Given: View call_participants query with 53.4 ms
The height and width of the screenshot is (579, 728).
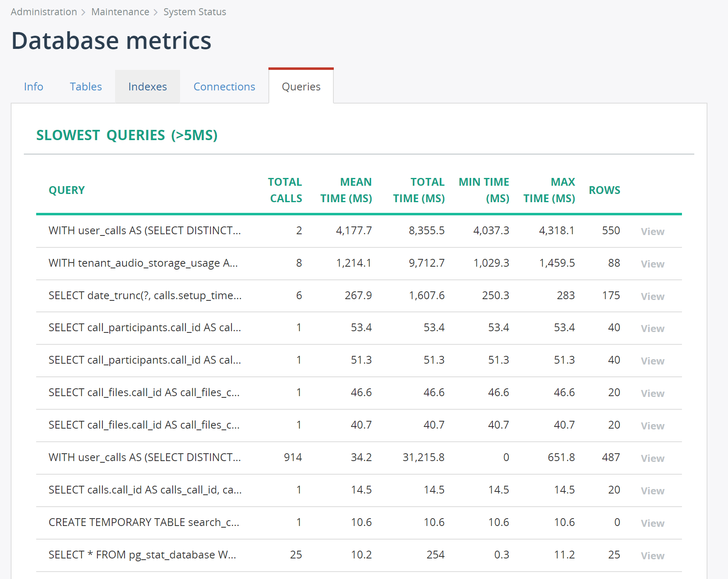Looking at the screenshot, I should pos(652,328).
